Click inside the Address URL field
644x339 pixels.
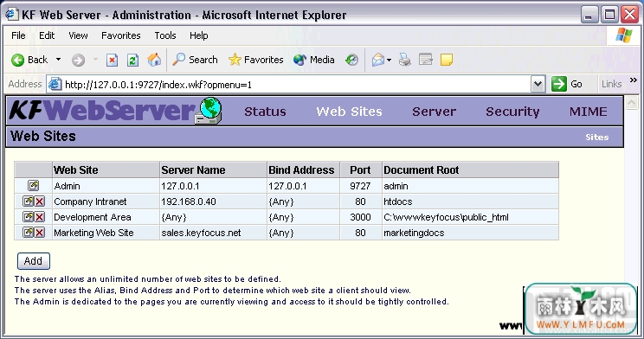click(296, 85)
